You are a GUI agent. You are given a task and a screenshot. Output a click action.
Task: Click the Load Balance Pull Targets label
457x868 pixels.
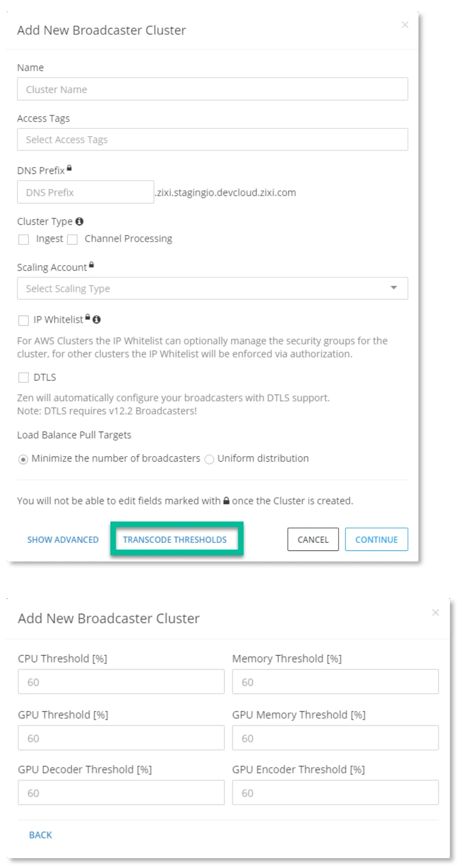[74, 435]
